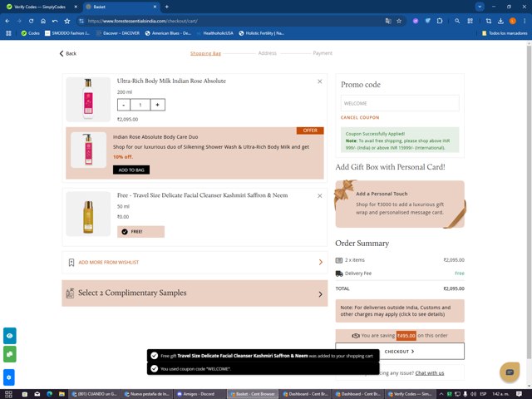Screen dimensions: 532x399
Task: Select the Shopping Bag checkout step
Action: coord(205,53)
